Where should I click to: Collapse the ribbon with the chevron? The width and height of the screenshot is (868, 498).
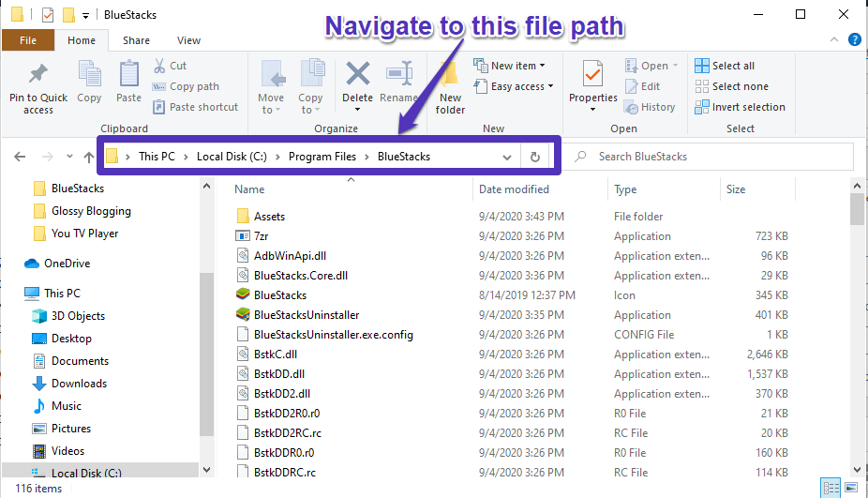pyautogui.click(x=833, y=40)
